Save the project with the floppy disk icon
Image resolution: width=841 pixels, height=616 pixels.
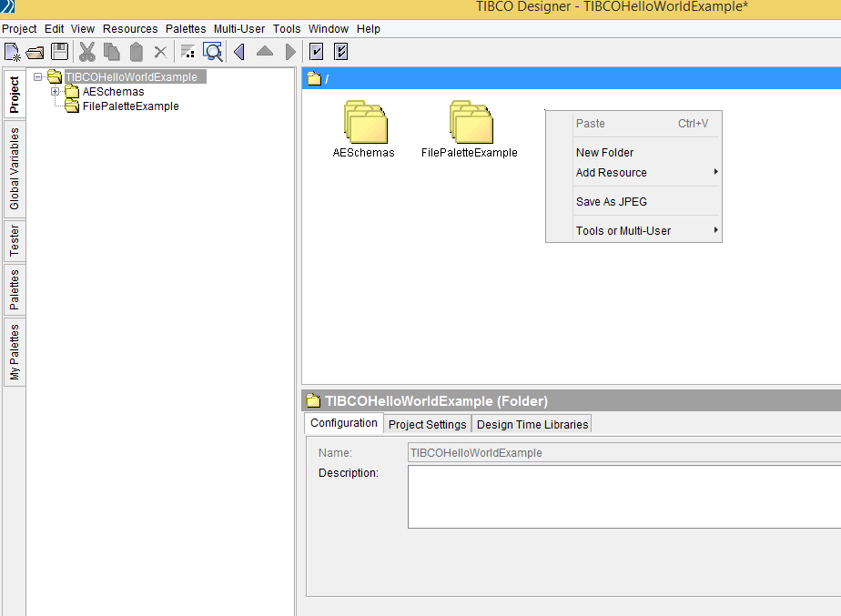59,52
